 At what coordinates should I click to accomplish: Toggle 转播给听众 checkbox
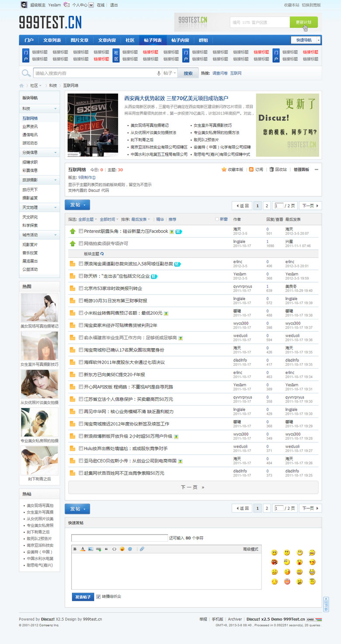98,596
